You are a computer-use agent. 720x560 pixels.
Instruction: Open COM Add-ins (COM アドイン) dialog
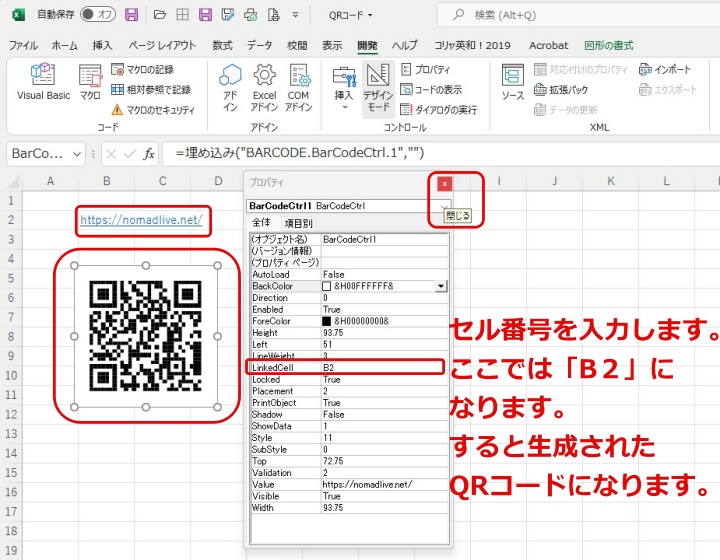pyautogui.click(x=298, y=88)
